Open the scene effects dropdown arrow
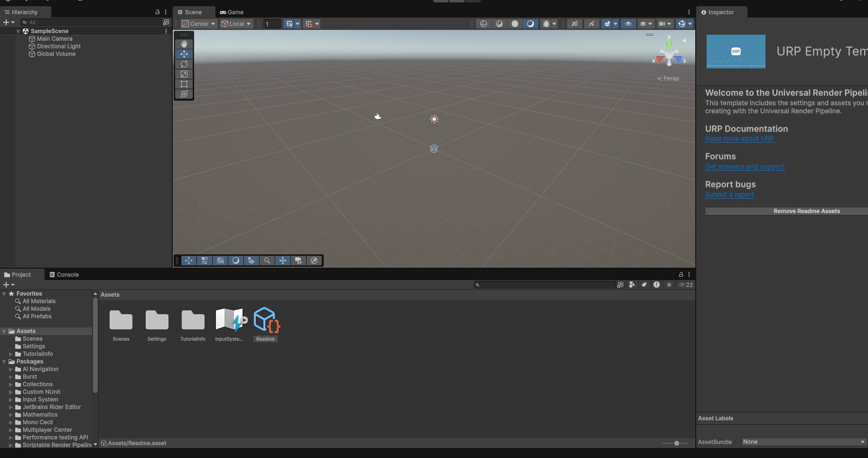This screenshot has height=458, width=868. [x=616, y=24]
